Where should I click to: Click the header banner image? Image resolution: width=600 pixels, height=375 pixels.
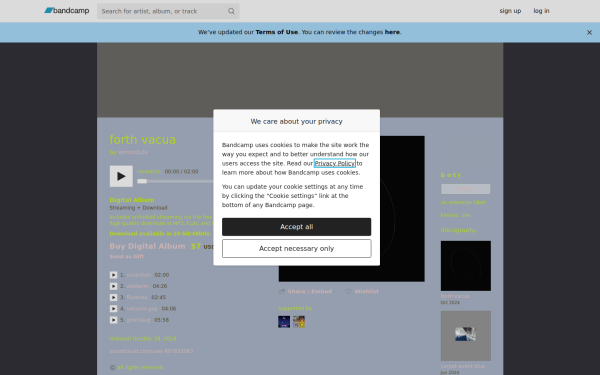(300, 80)
